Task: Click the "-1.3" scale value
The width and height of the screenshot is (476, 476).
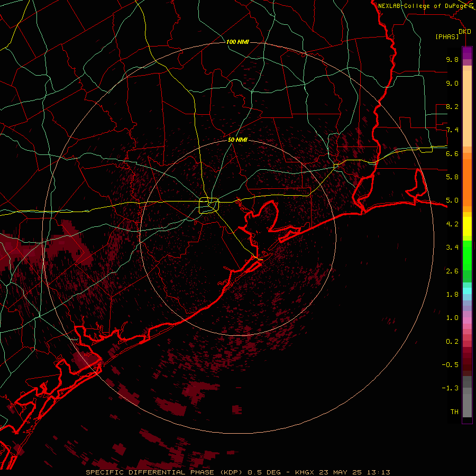Action: tap(450, 388)
